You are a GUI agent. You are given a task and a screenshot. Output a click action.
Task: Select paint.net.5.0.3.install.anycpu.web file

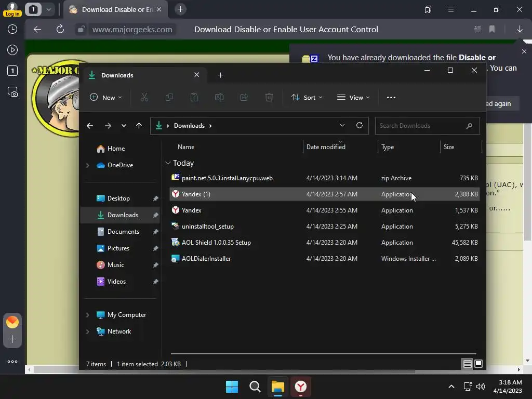tap(324, 178)
